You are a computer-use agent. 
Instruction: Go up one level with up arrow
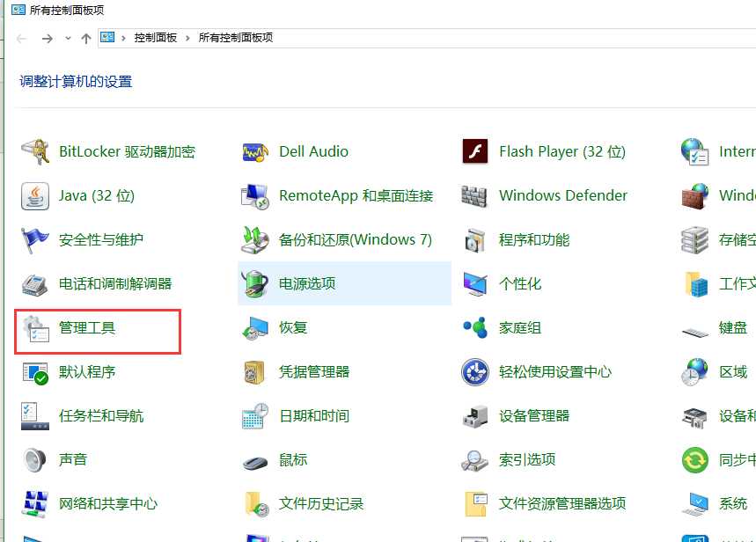[86, 38]
